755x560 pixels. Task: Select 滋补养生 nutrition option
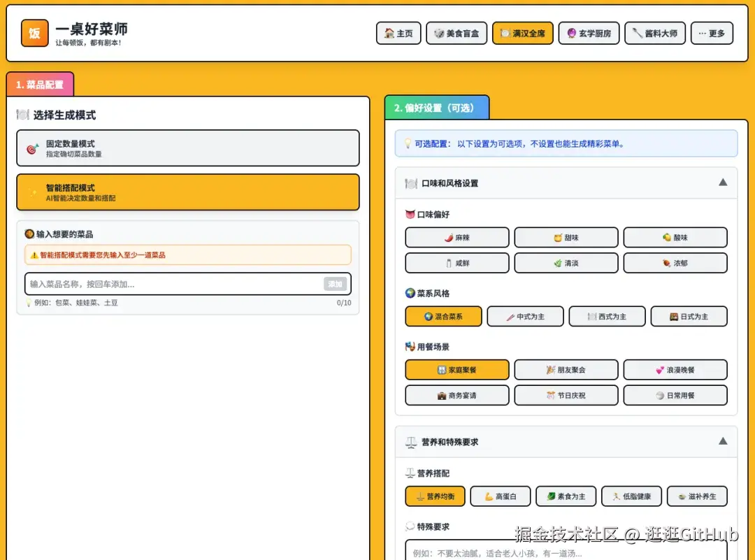pyautogui.click(x=697, y=496)
